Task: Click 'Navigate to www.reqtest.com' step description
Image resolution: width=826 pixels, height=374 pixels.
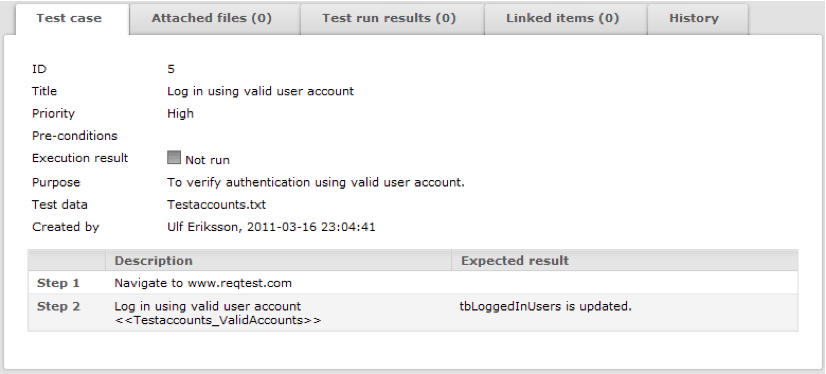Action: coord(203,283)
